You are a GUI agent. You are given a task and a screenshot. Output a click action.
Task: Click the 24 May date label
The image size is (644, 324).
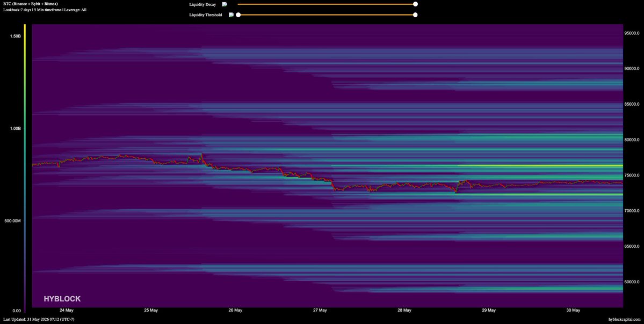point(67,311)
